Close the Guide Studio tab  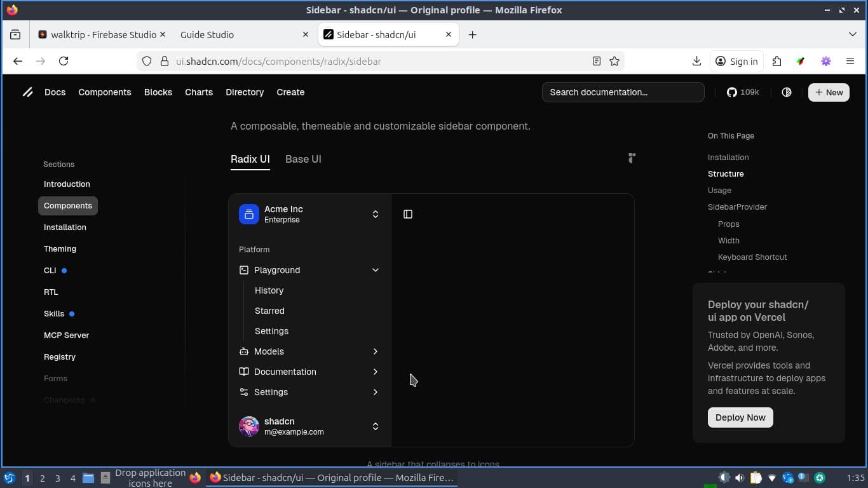click(306, 34)
